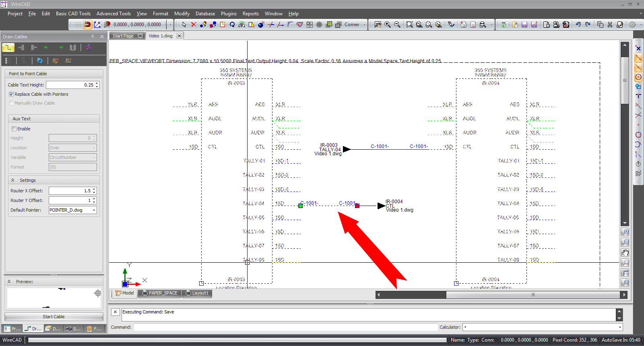Click the export PDF icon

pyautogui.click(x=566, y=25)
